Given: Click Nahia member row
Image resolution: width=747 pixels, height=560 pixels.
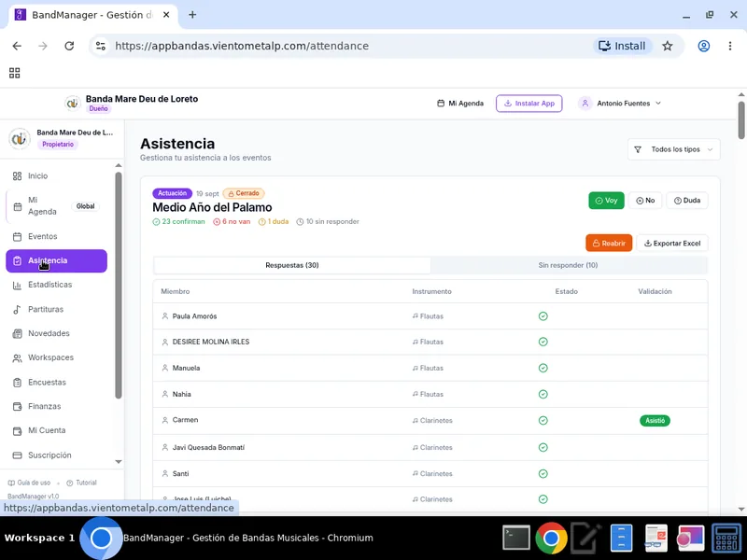Looking at the screenshot, I should pyautogui.click(x=430, y=394).
